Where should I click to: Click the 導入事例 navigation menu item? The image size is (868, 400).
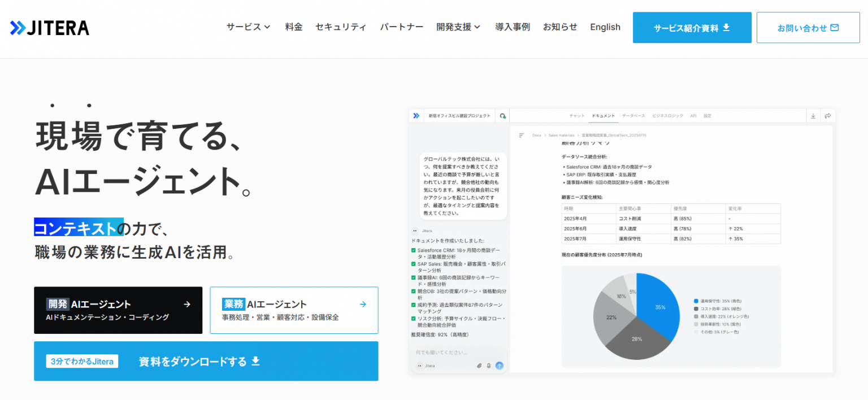click(512, 27)
